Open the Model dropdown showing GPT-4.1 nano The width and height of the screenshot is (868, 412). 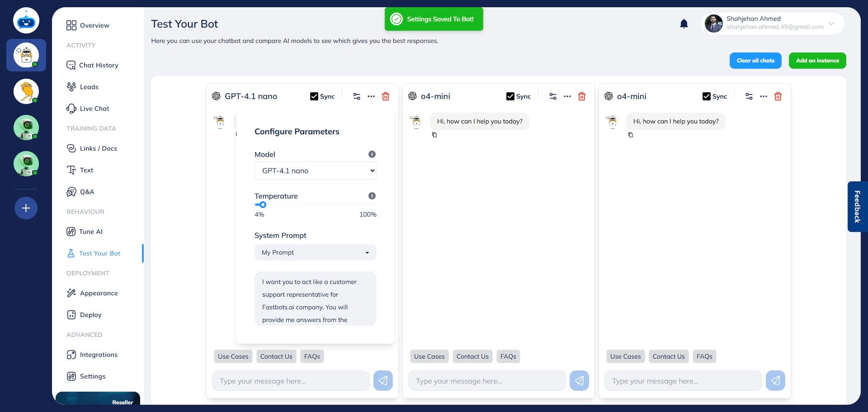point(315,170)
